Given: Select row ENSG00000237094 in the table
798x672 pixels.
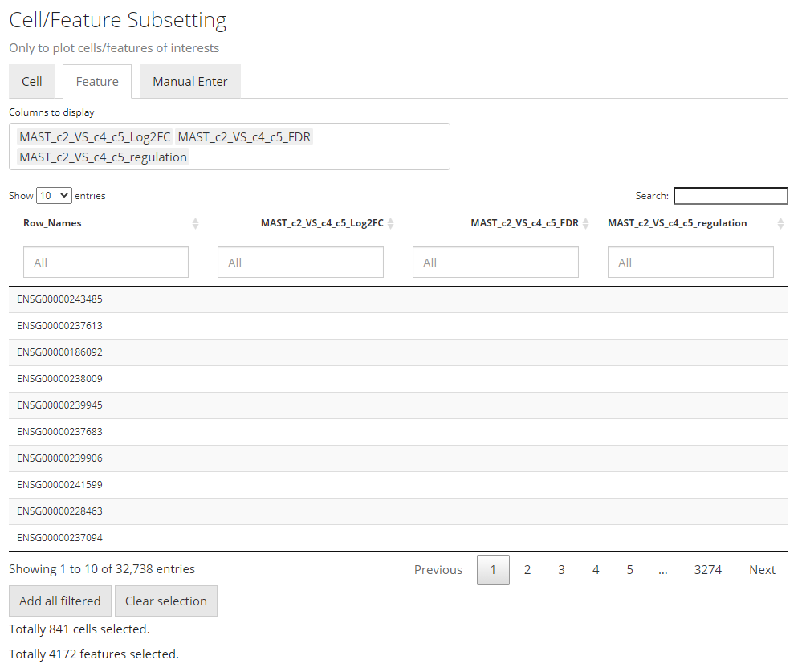Looking at the screenshot, I should point(60,538).
